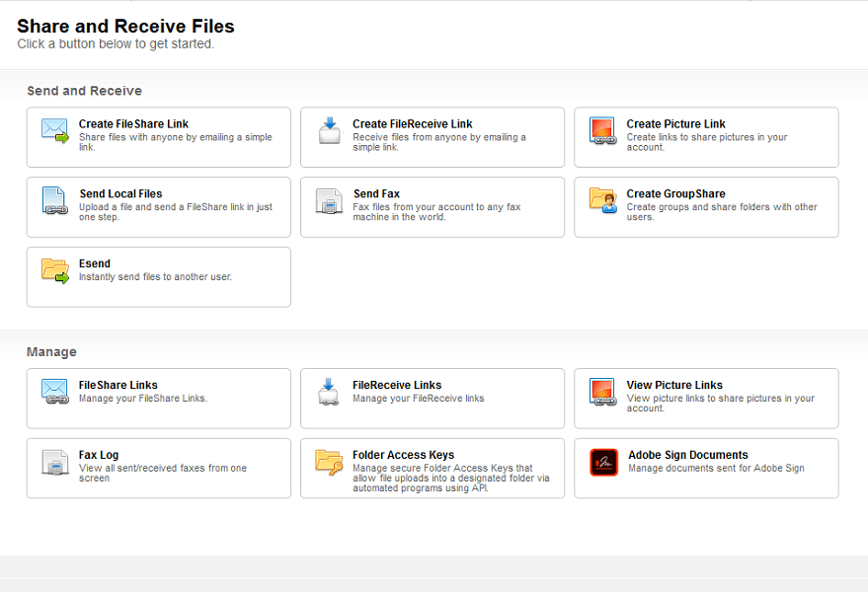
Task: Open the View Picture Links title
Action: (674, 385)
